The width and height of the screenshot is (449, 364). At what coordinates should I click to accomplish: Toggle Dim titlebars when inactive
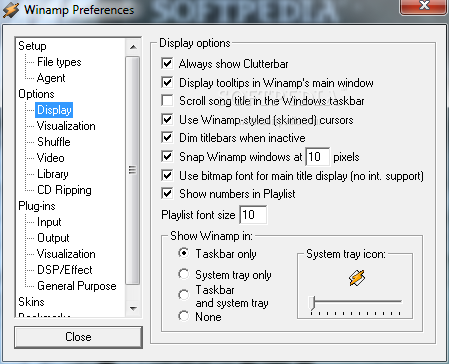pos(167,138)
